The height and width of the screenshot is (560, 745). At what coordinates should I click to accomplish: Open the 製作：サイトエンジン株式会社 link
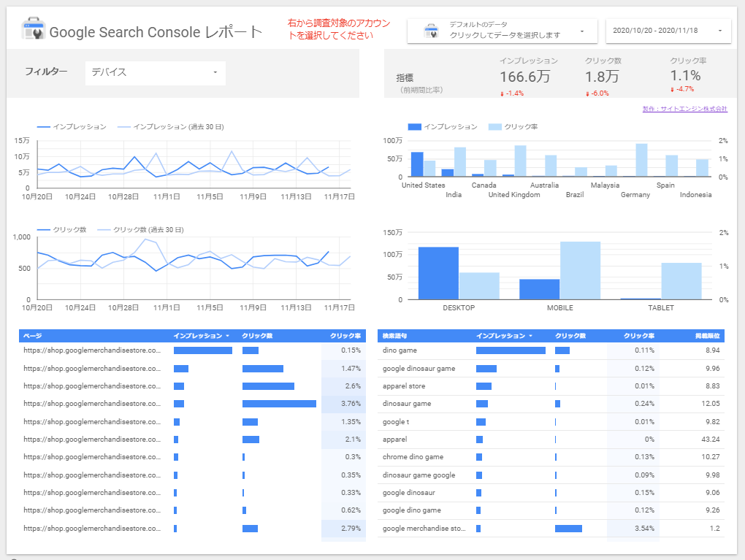[684, 109]
